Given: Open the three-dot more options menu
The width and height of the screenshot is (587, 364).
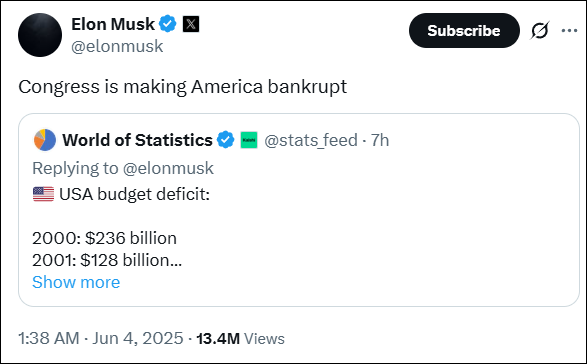Looking at the screenshot, I should 569,30.
